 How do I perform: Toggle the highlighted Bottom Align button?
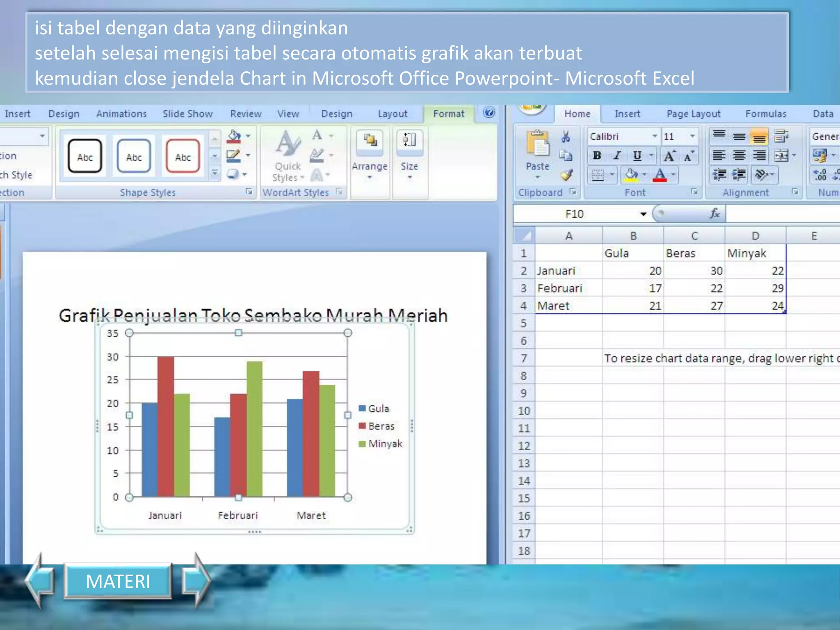pos(759,137)
